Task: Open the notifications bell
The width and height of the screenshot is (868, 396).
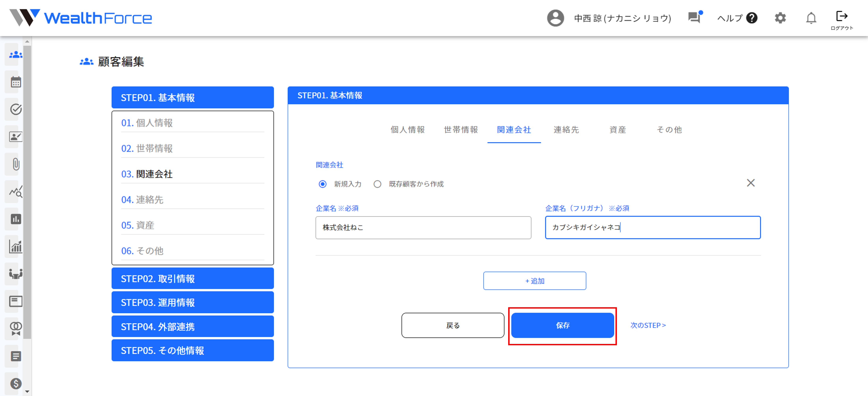Action: 811,18
